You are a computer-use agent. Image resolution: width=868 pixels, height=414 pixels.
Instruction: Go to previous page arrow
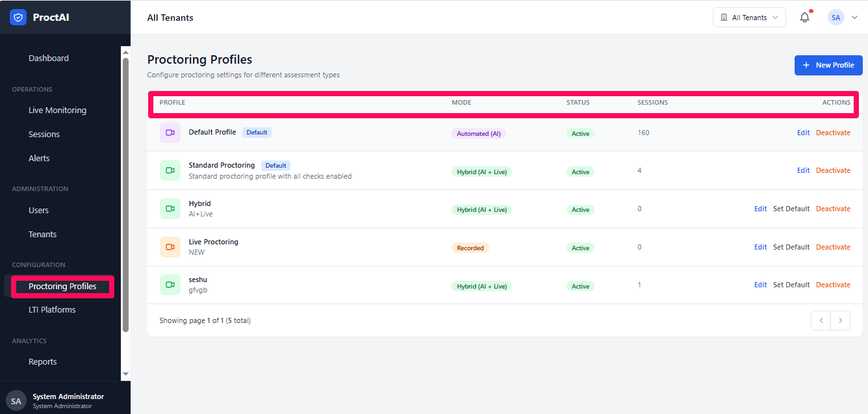pos(821,320)
